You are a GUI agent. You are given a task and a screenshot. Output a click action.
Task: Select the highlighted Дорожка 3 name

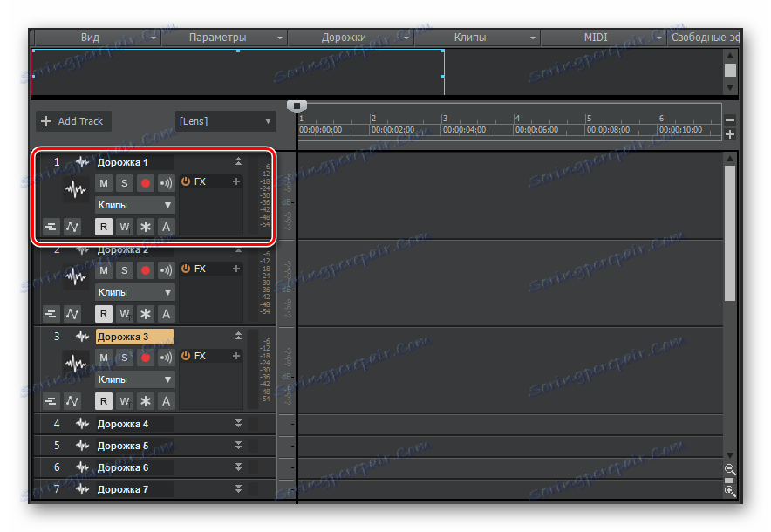[x=134, y=337]
